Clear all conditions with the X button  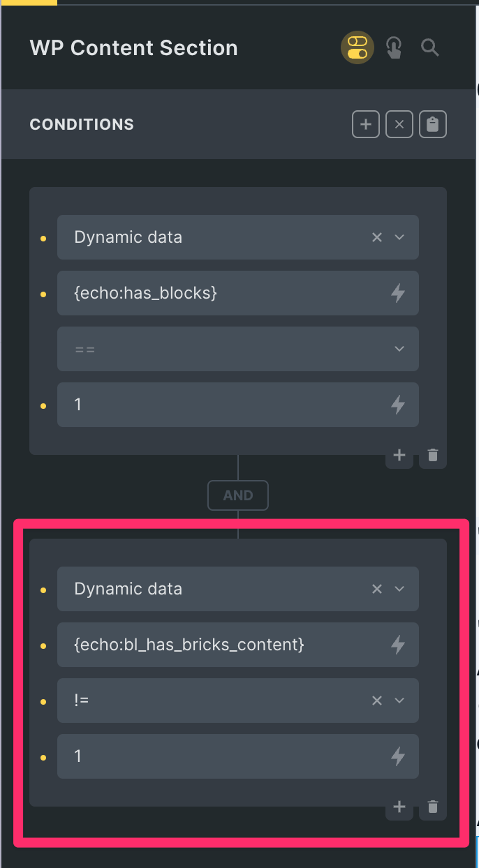point(399,125)
